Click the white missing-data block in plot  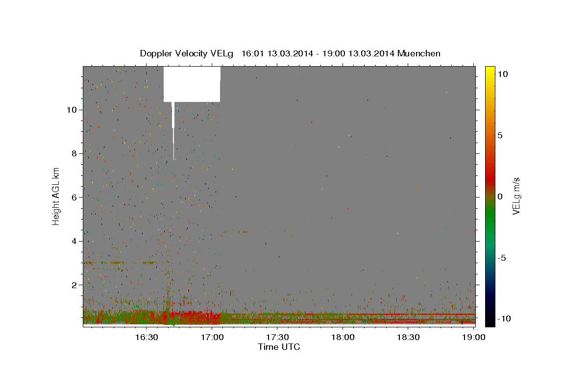pos(192,84)
